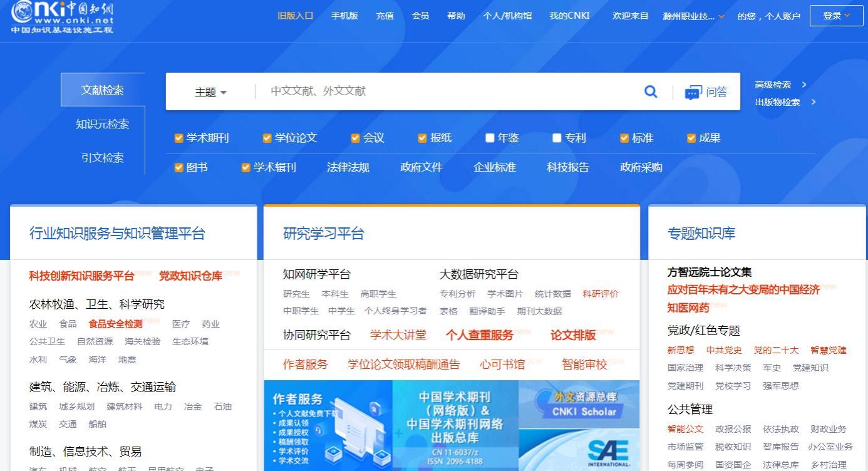Expand the 滁州职业技... institution dropdown

[x=694, y=16]
